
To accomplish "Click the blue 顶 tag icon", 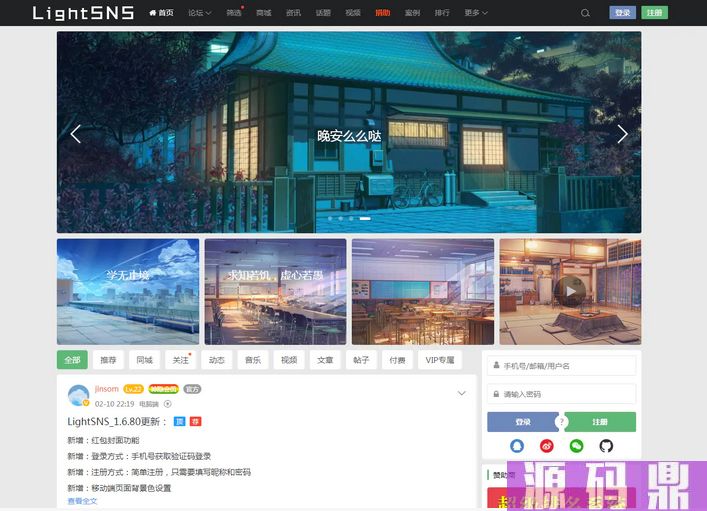I will tap(179, 422).
